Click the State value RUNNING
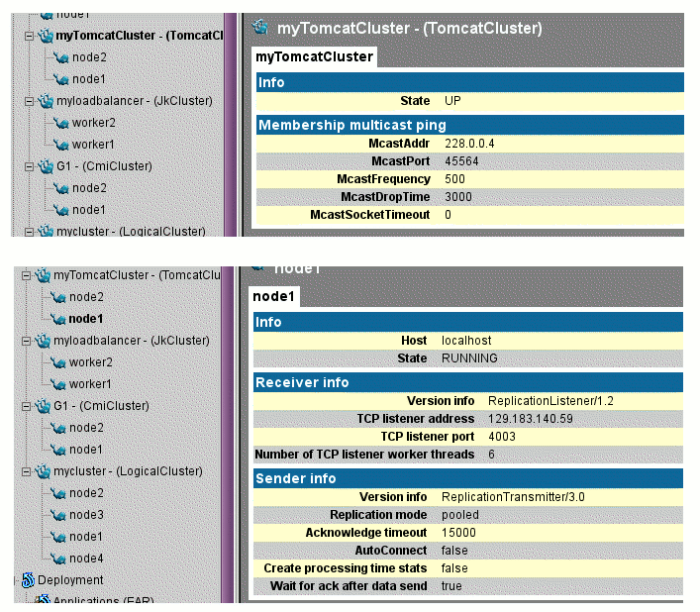The height and width of the screenshot is (612, 700). [x=469, y=358]
